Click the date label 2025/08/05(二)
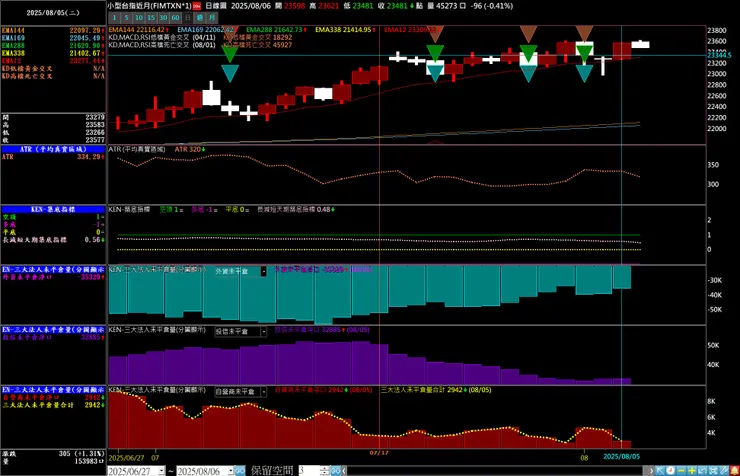Screen dimensions: 740x476 53,13
